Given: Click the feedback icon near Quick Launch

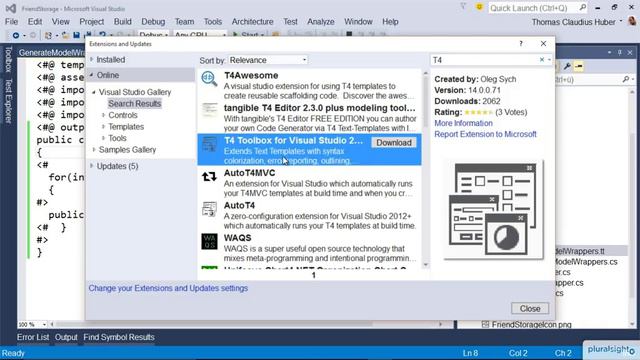Looking at the screenshot, I should coord(479,7).
